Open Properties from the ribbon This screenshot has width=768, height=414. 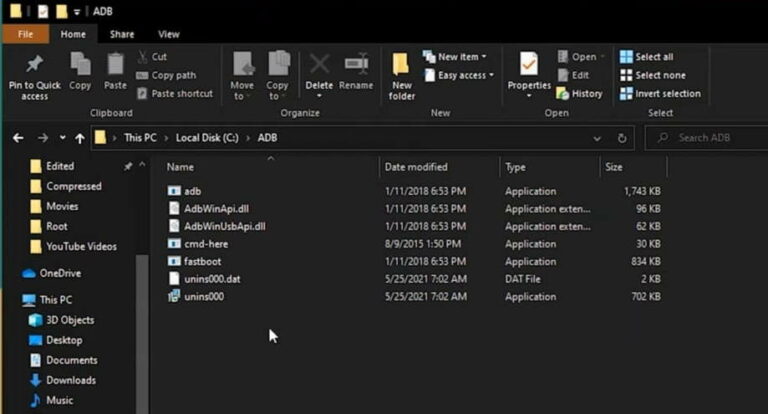(x=529, y=66)
